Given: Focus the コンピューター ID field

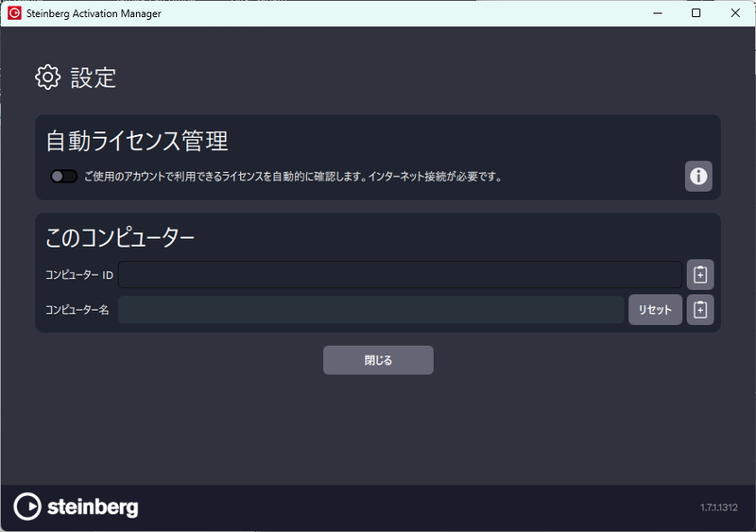Looking at the screenshot, I should 400,275.
